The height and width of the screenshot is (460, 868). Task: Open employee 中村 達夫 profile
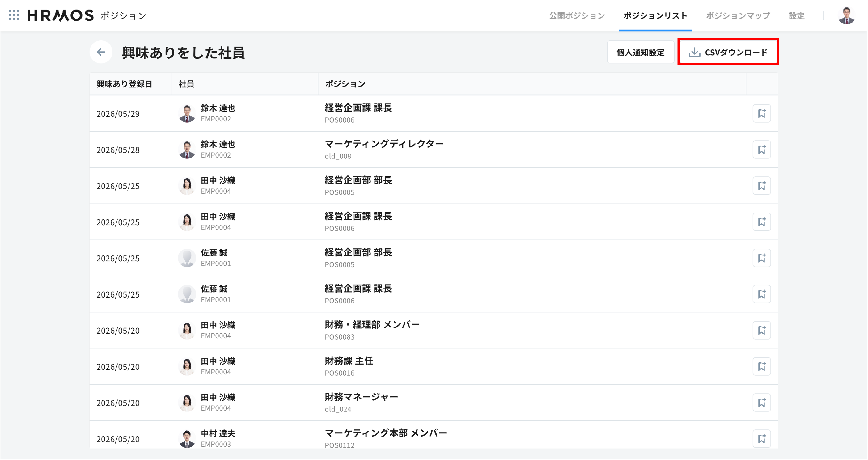tap(218, 434)
